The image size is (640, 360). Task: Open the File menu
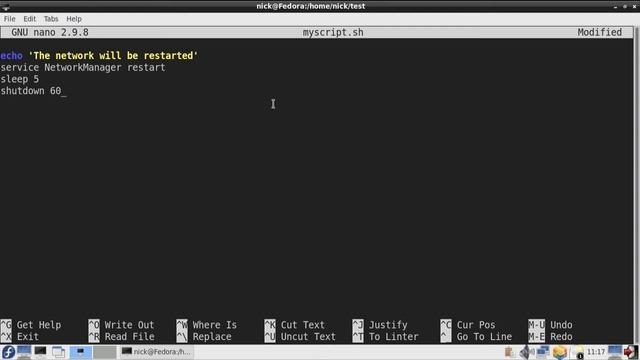(x=9, y=19)
